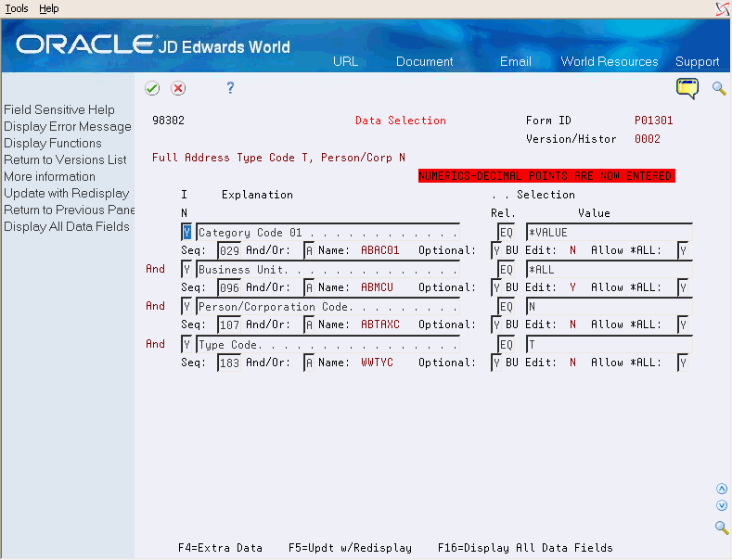
Task: Click And/Or field in WWTYC row
Action: (x=309, y=363)
